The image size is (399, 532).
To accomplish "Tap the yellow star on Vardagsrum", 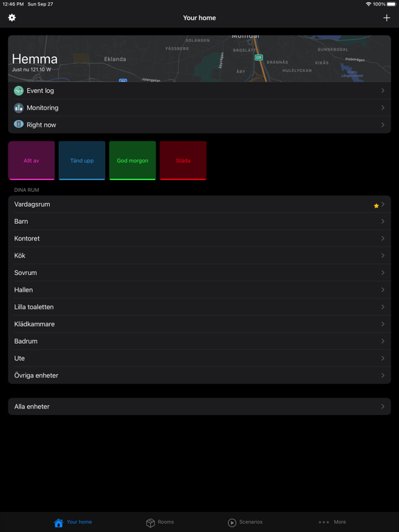I will [x=376, y=206].
